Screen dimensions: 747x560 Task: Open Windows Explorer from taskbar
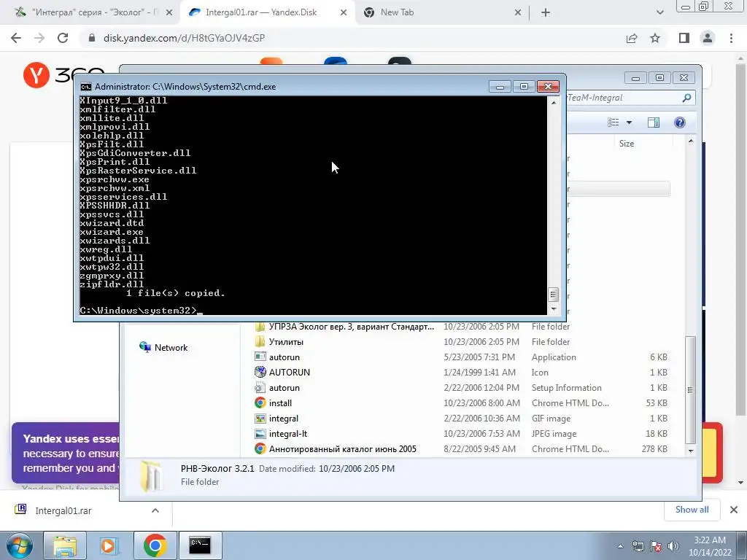tap(65, 545)
